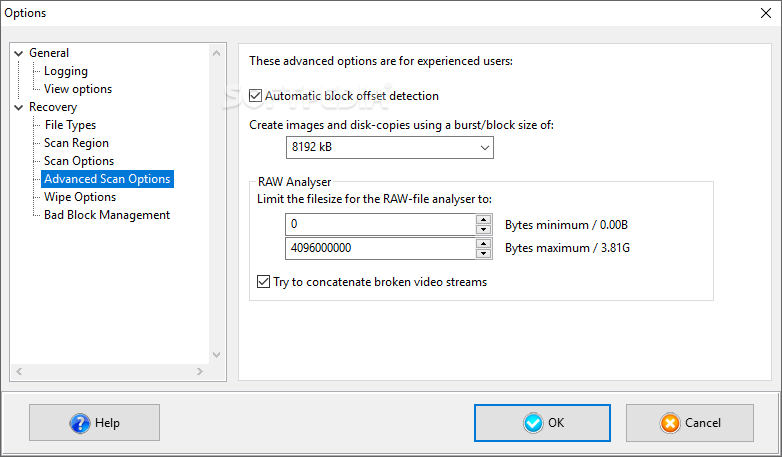
Task: Toggle Try to concatenate broken video streams
Action: pos(263,282)
